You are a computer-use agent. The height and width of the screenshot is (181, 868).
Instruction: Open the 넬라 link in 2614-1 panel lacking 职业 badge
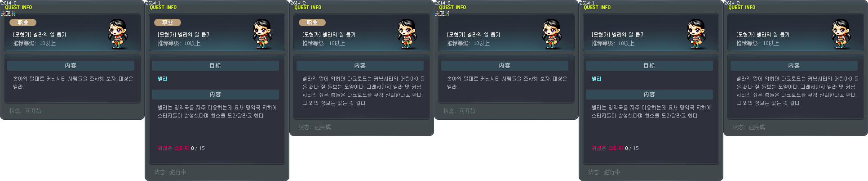click(x=597, y=79)
